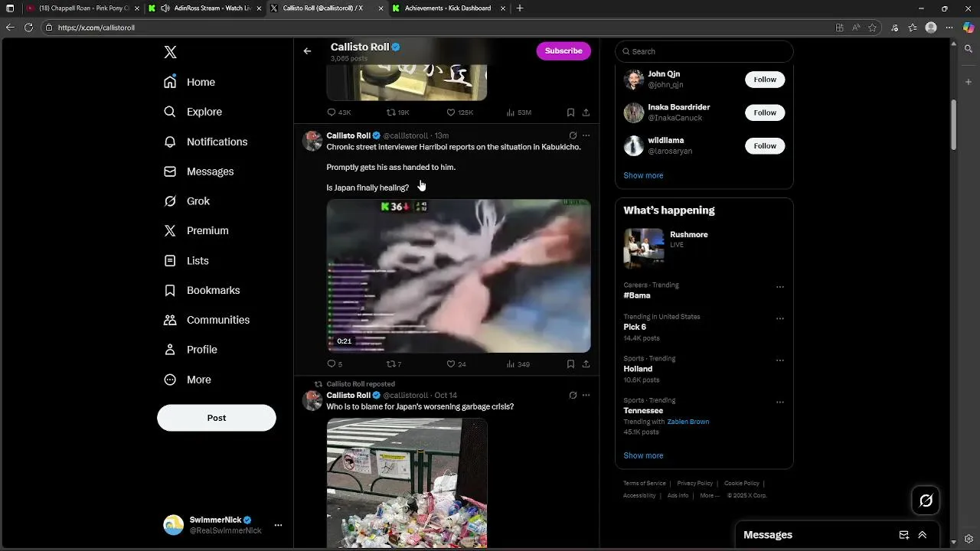Open Communities page
Viewport: 980px width, 551px height.
point(207,320)
